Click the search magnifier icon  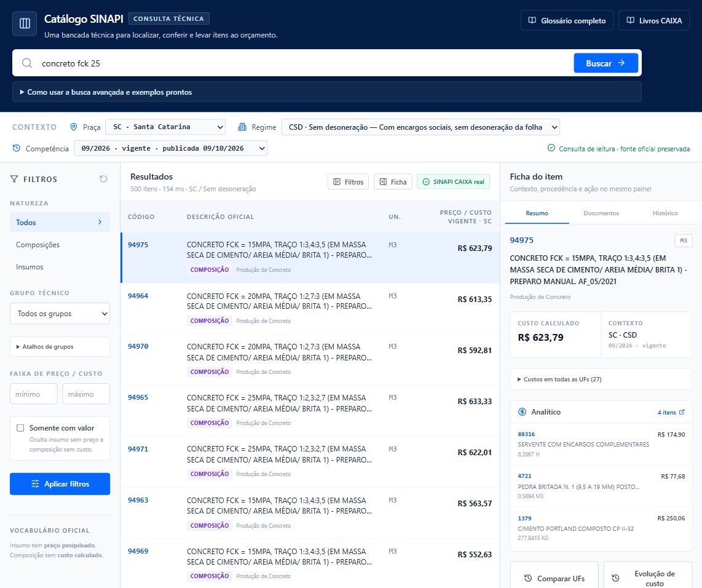pos(27,63)
